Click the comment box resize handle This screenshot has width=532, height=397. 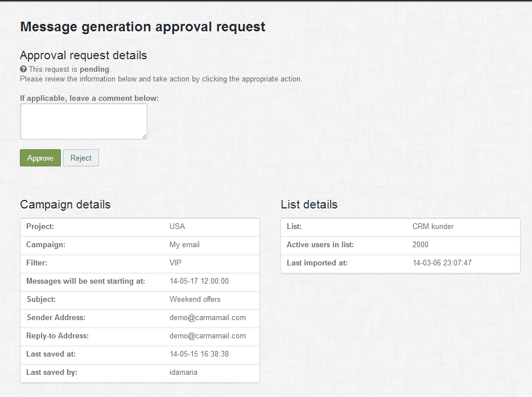[145, 137]
